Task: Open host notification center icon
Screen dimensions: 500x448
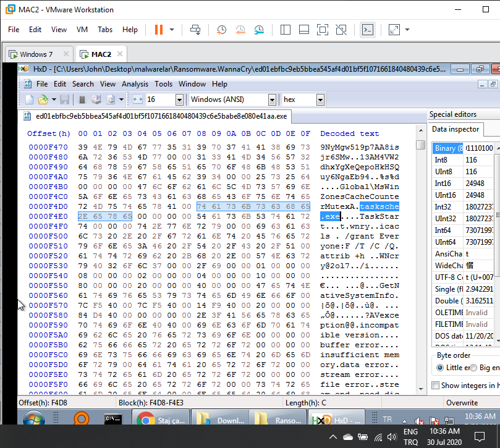Action: point(479,436)
